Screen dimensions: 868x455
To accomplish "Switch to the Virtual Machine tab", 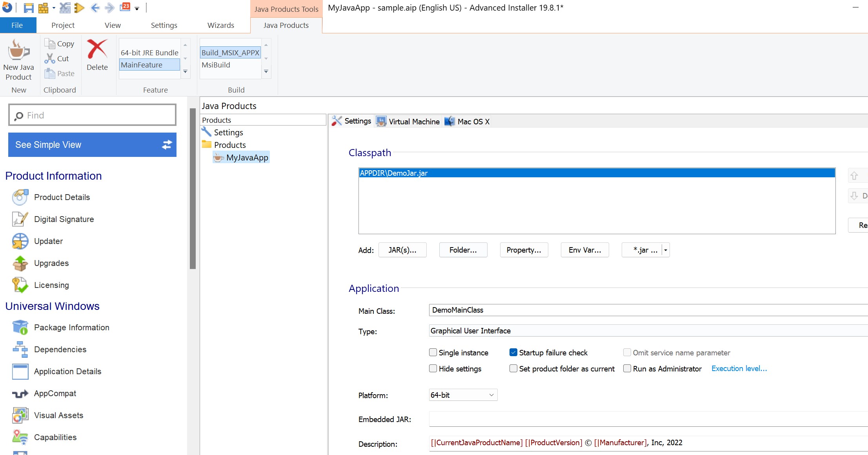I will [407, 121].
